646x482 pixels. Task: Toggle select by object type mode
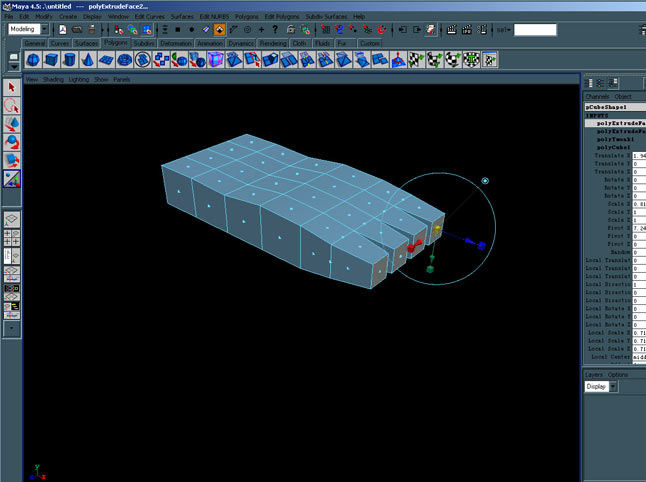133,30
